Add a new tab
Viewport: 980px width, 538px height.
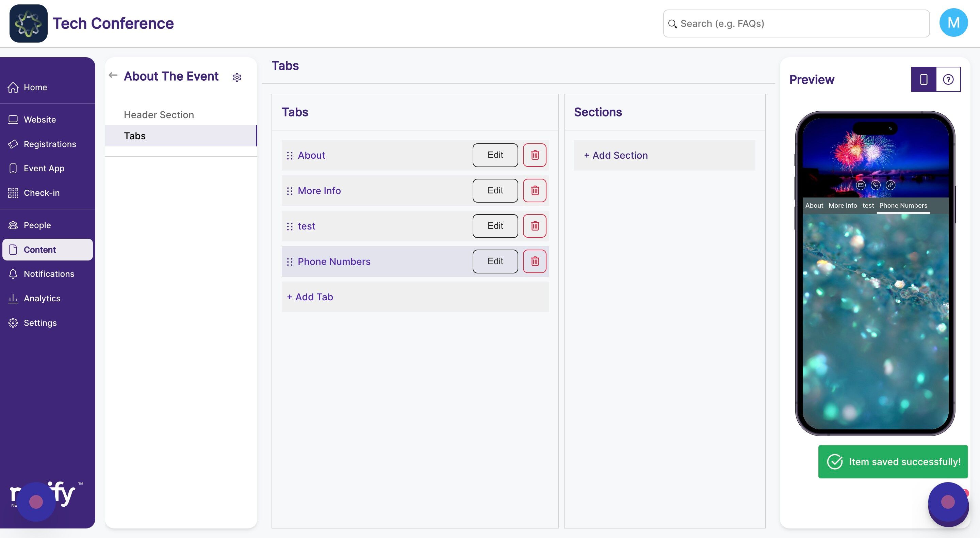coord(310,297)
